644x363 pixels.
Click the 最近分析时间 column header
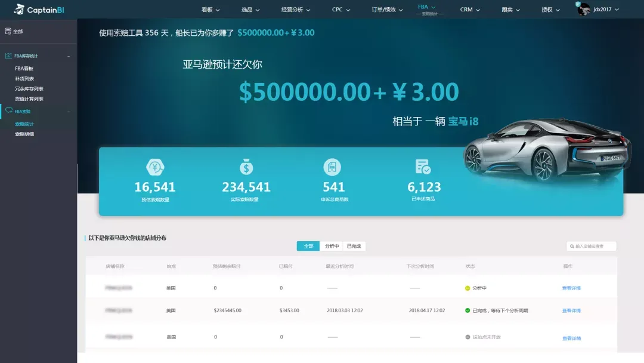(340, 266)
